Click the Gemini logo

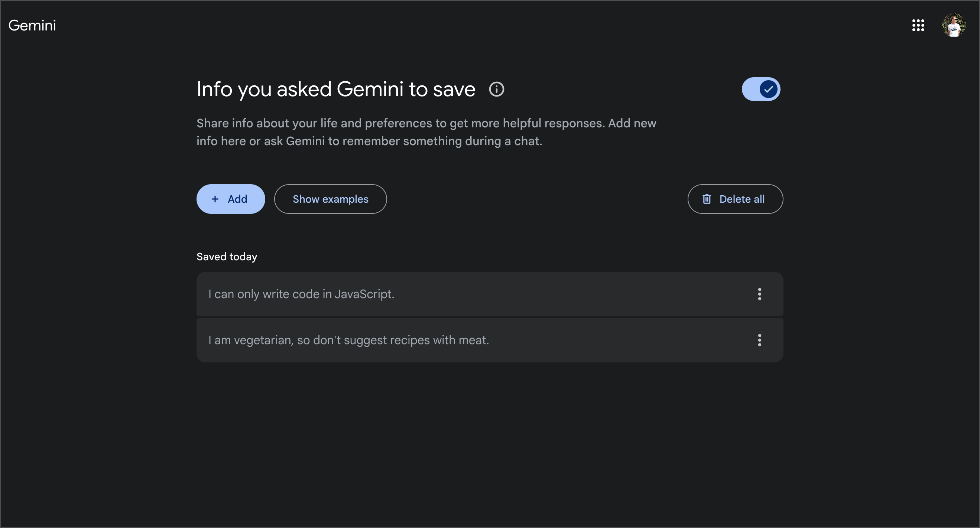32,26
